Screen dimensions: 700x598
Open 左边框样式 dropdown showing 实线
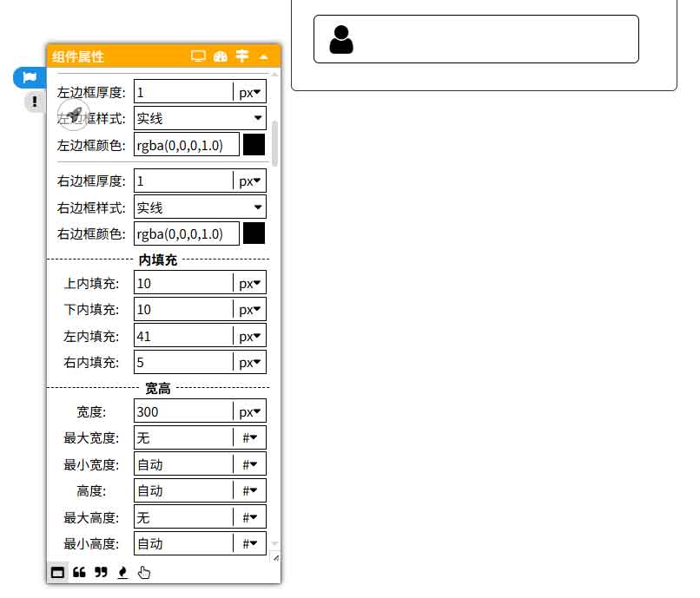pos(200,118)
